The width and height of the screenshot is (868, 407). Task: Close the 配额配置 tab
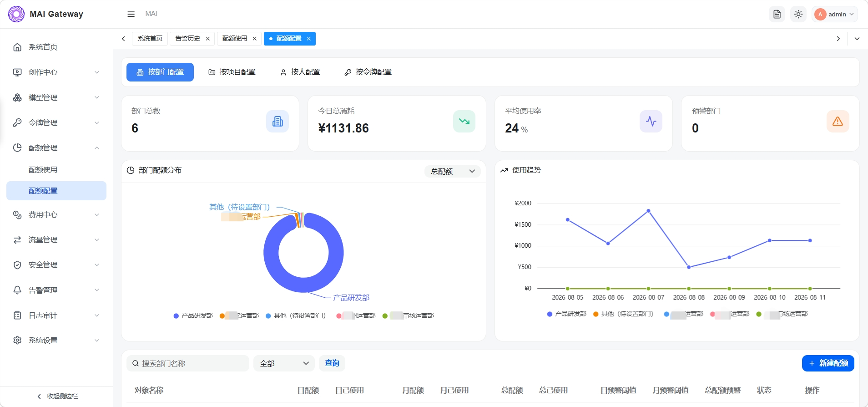(x=309, y=39)
